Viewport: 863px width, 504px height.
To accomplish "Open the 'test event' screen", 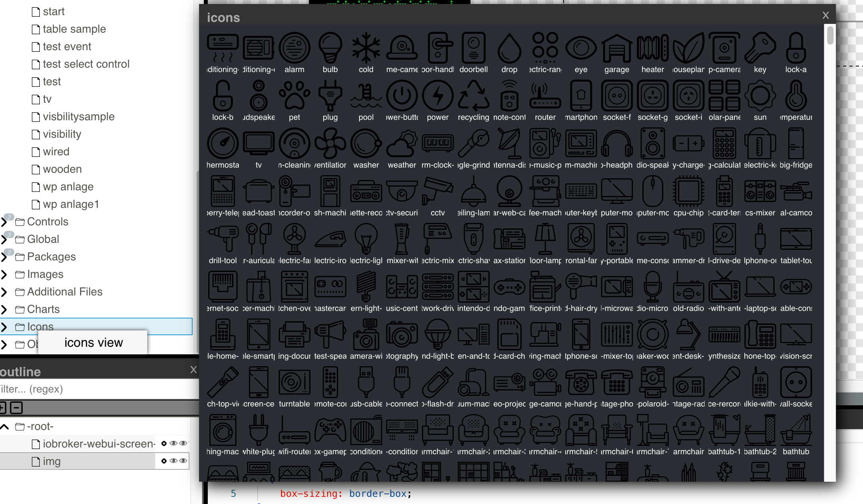I will (x=67, y=47).
